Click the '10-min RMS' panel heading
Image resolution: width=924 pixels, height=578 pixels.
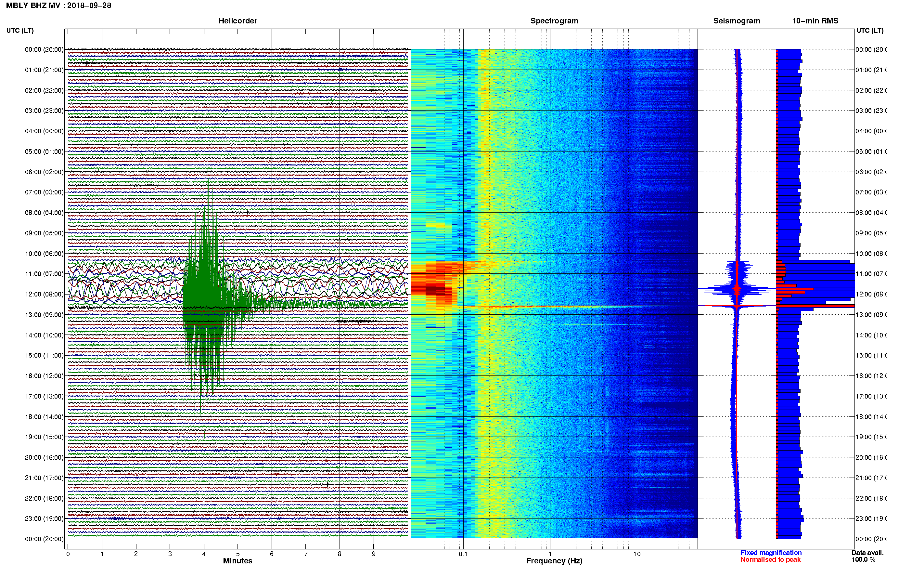click(x=815, y=21)
